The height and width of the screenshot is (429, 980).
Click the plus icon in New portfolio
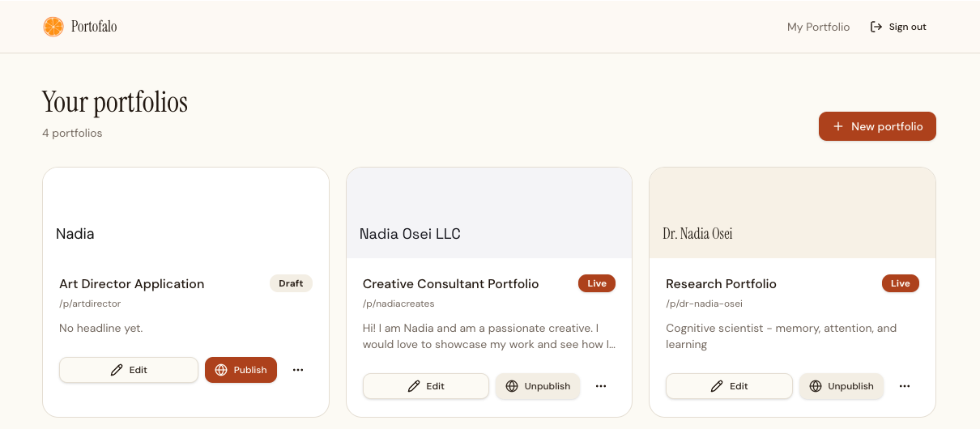point(838,126)
